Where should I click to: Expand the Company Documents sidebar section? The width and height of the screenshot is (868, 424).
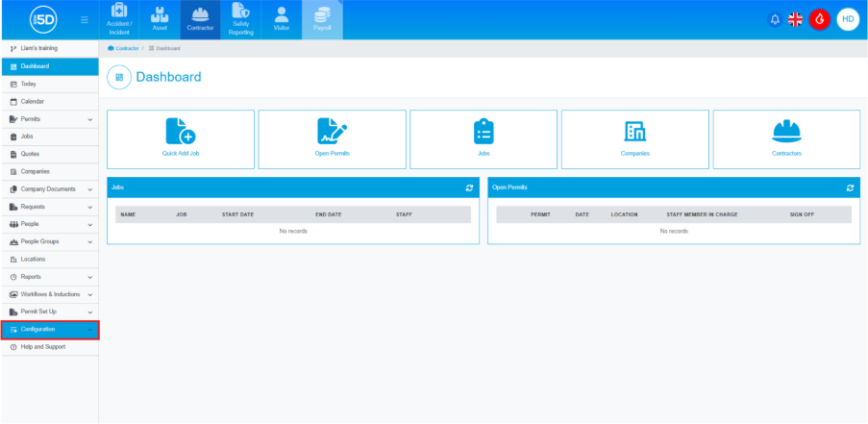tap(48, 189)
